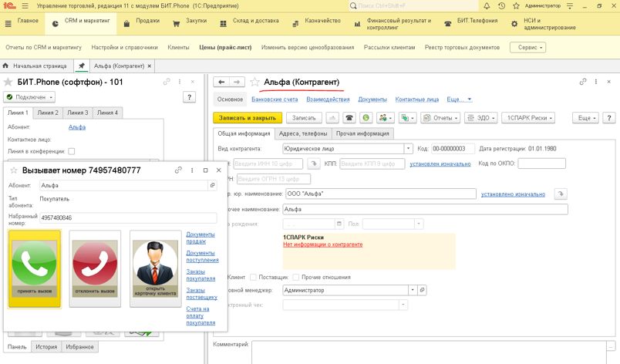Switch to История tab in softphone

pyautogui.click(x=46, y=347)
